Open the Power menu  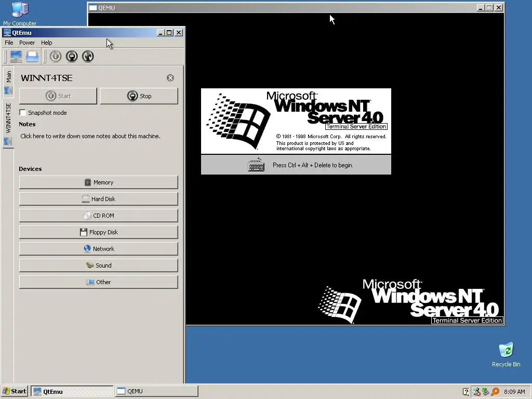point(27,43)
